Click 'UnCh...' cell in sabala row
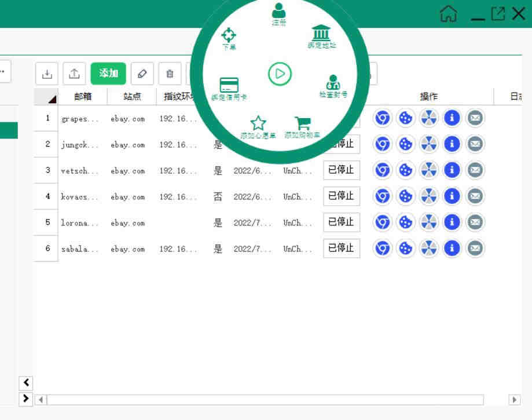532x420 pixels. click(298, 249)
